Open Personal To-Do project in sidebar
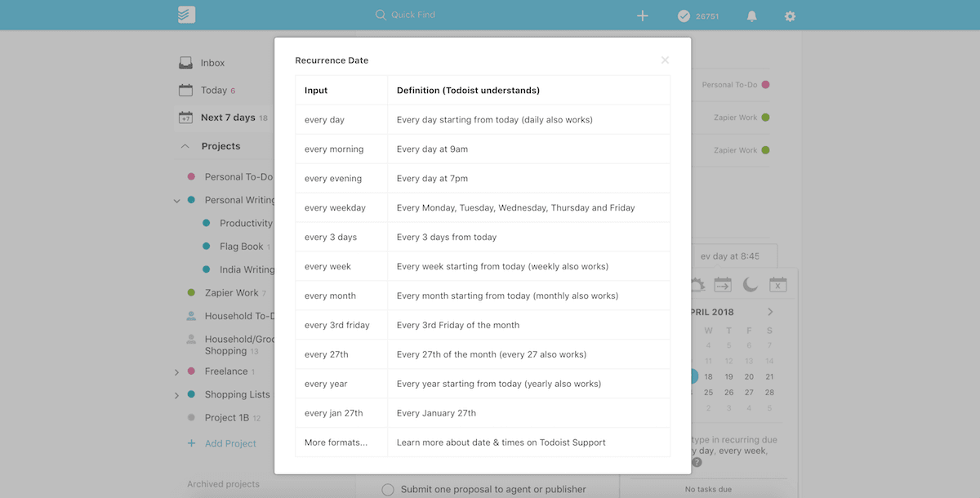 point(238,176)
